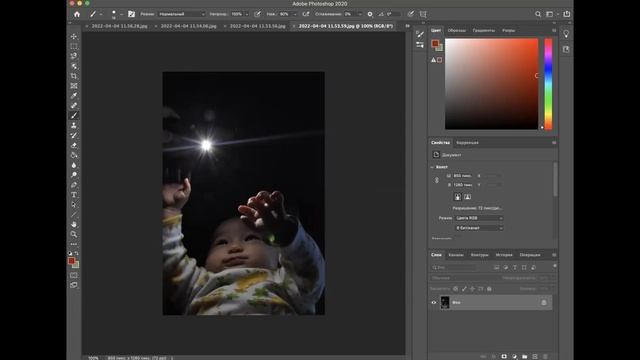Select the Brush tool in the toolbar
Screen dimensions: 640x360
coord(74,116)
